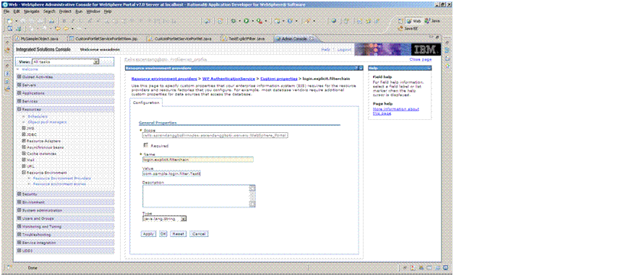Go to Resource environment providers breadcrumb

pyautogui.click(x=164, y=78)
